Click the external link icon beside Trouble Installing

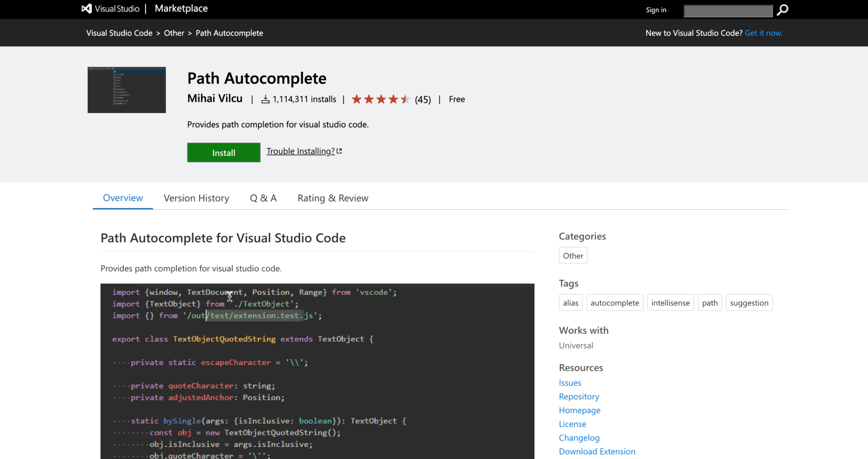[339, 151]
